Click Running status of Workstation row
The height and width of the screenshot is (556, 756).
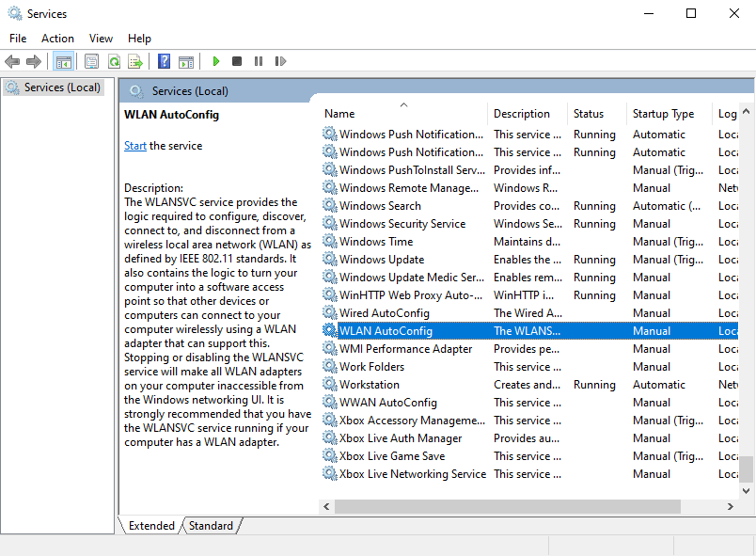(594, 385)
